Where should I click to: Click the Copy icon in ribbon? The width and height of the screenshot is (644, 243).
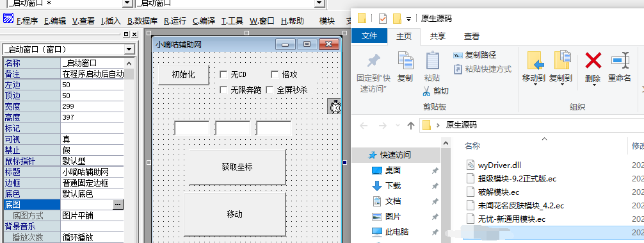pos(405,60)
